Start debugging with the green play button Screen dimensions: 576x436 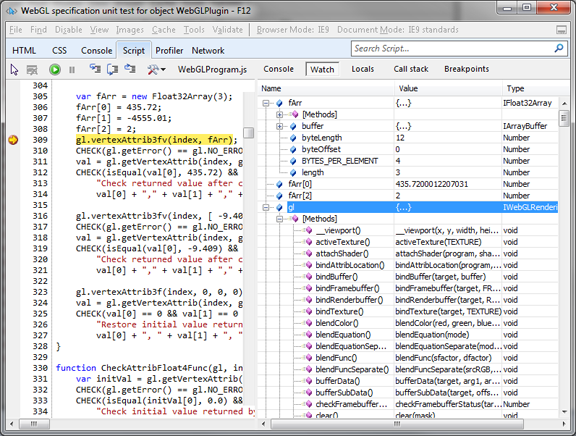[x=55, y=69]
